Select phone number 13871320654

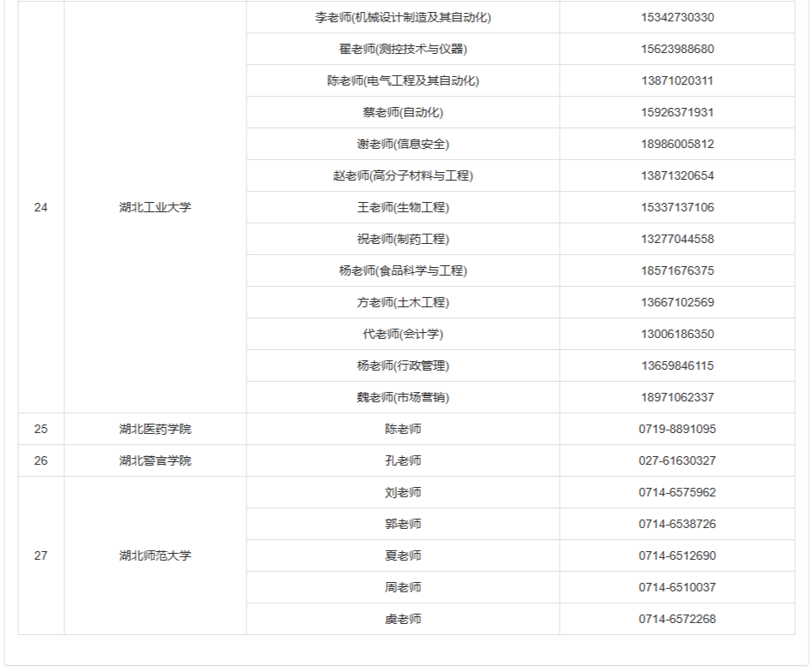click(x=678, y=175)
